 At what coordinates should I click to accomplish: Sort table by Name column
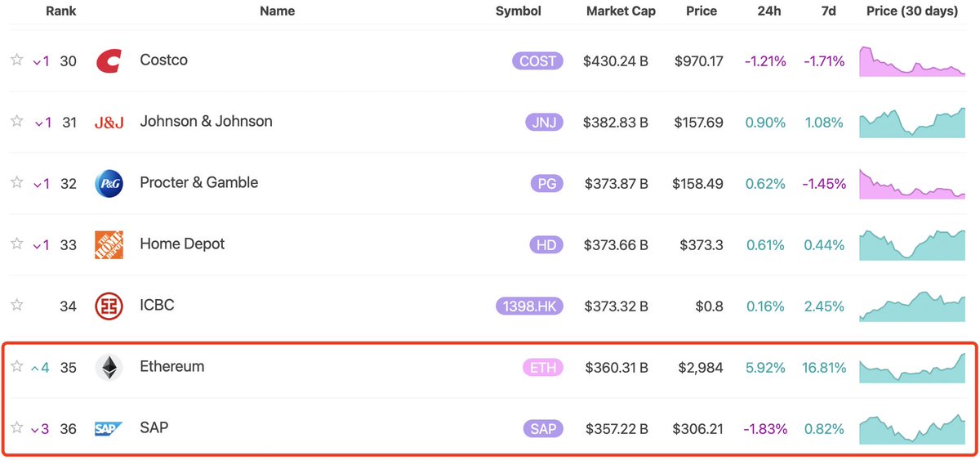point(277,11)
